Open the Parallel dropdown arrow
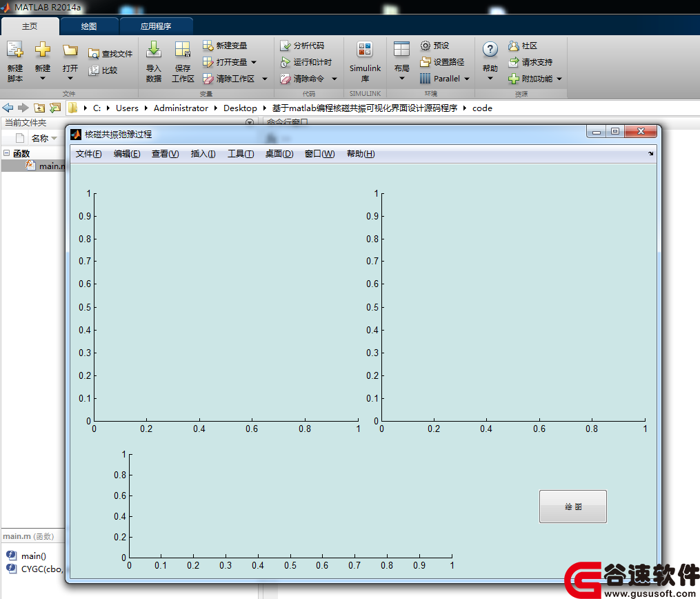The width and height of the screenshot is (700, 599). [467, 79]
